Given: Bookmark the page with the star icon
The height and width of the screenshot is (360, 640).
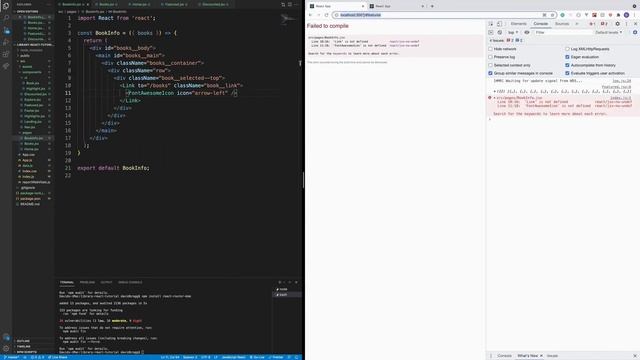Looking at the screenshot, I should 552,15.
